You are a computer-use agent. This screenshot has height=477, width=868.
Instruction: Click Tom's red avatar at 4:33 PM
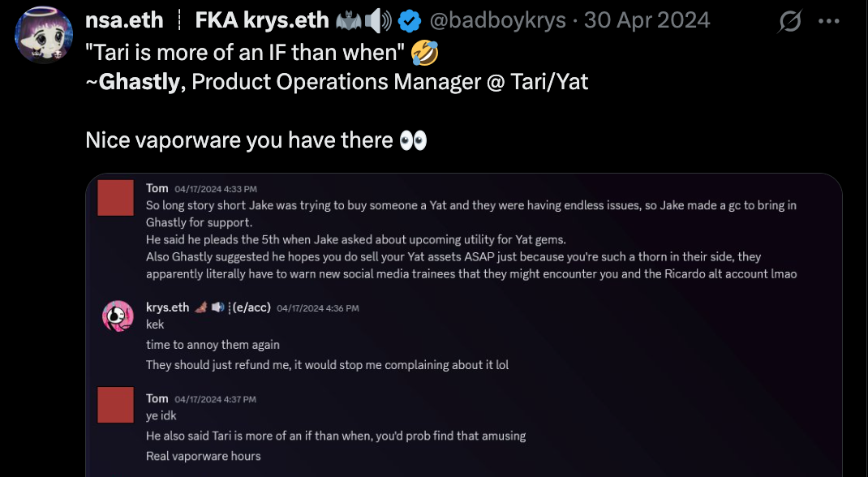pyautogui.click(x=115, y=199)
